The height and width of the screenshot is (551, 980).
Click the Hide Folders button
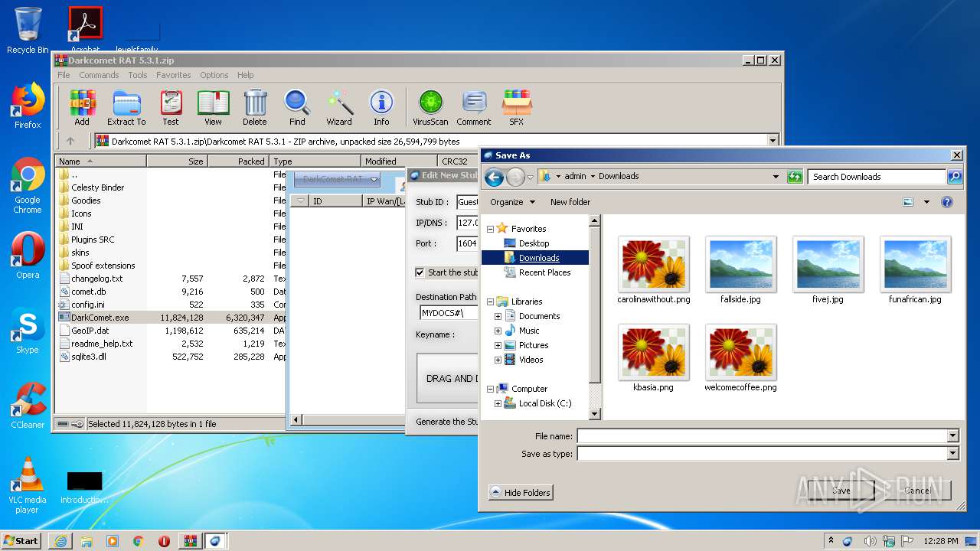[520, 493]
